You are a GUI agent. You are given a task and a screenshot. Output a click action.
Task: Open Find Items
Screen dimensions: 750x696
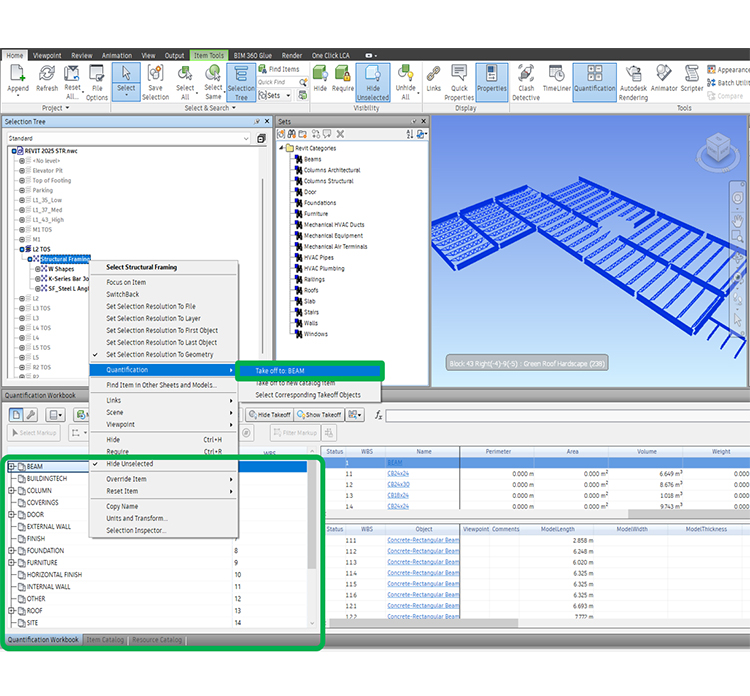coord(279,69)
